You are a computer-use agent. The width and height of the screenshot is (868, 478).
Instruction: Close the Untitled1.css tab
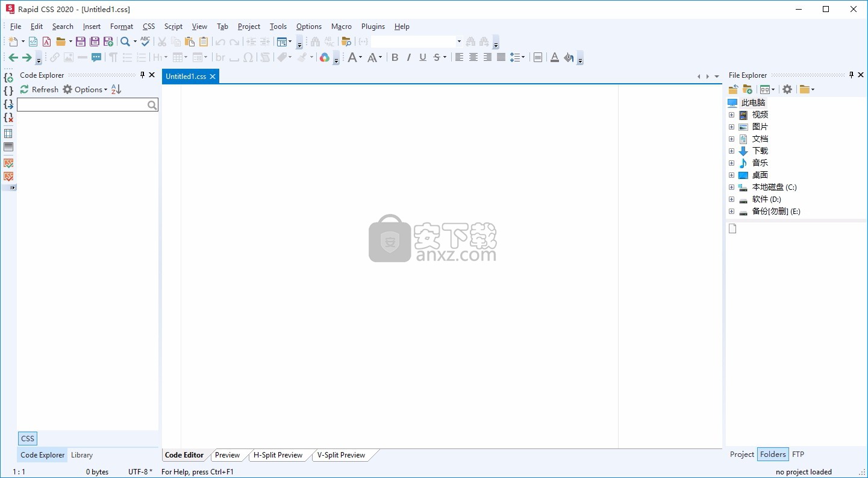click(x=213, y=77)
